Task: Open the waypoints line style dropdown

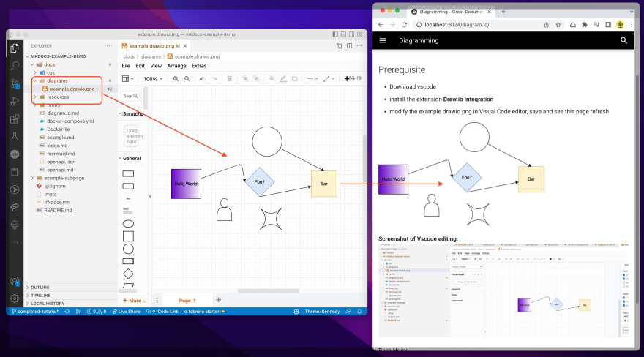Action: (x=329, y=79)
